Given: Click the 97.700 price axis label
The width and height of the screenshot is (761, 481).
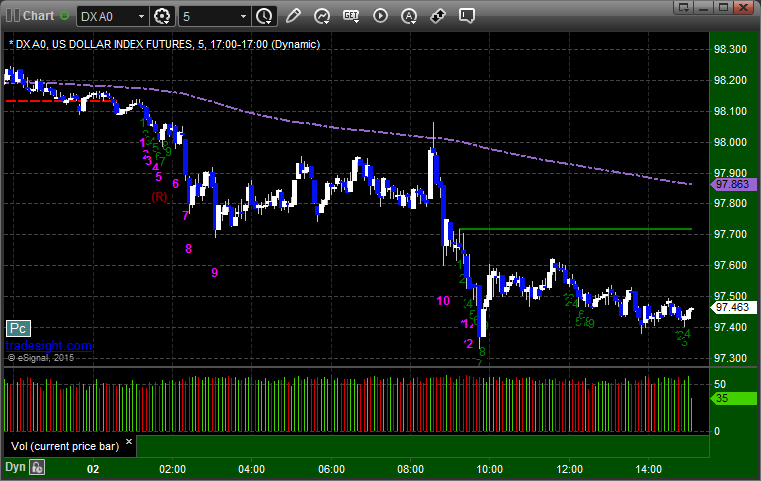Looking at the screenshot, I should tap(730, 234).
